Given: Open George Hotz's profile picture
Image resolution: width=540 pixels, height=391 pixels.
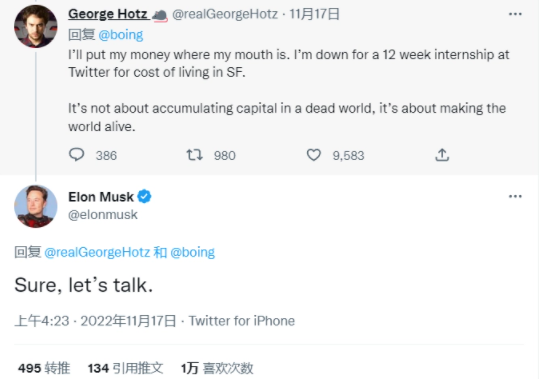Looking at the screenshot, I should click(x=35, y=27).
